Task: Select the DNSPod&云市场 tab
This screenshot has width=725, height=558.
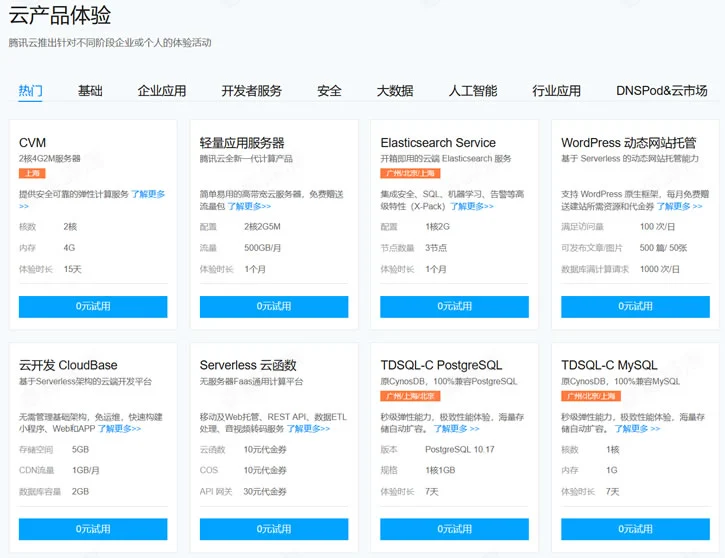Action: click(x=661, y=91)
